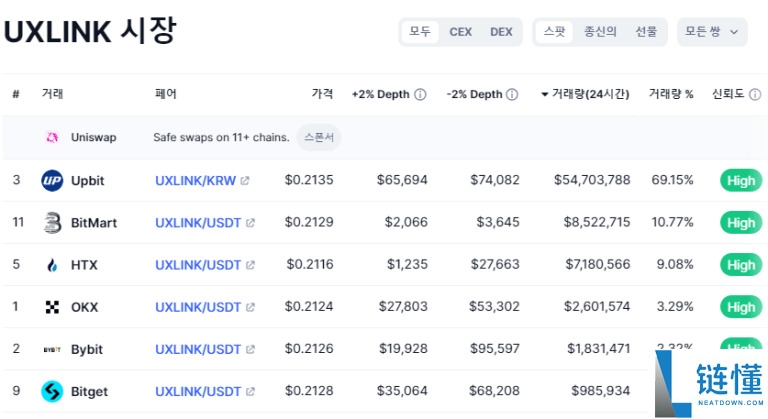
Task: Click the Bybit exchange logo
Action: coord(52,349)
